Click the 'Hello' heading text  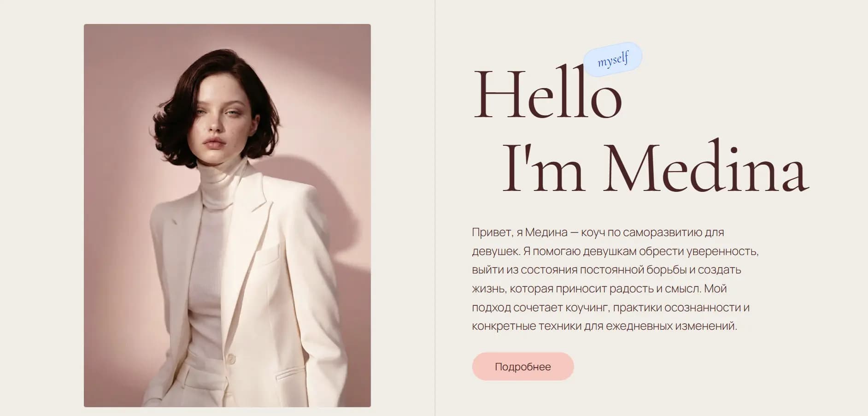[x=548, y=95]
